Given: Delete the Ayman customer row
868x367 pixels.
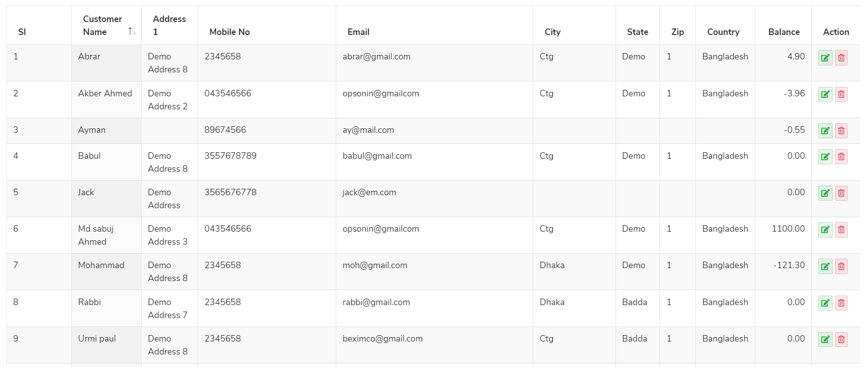Looking at the screenshot, I should [x=841, y=131].
